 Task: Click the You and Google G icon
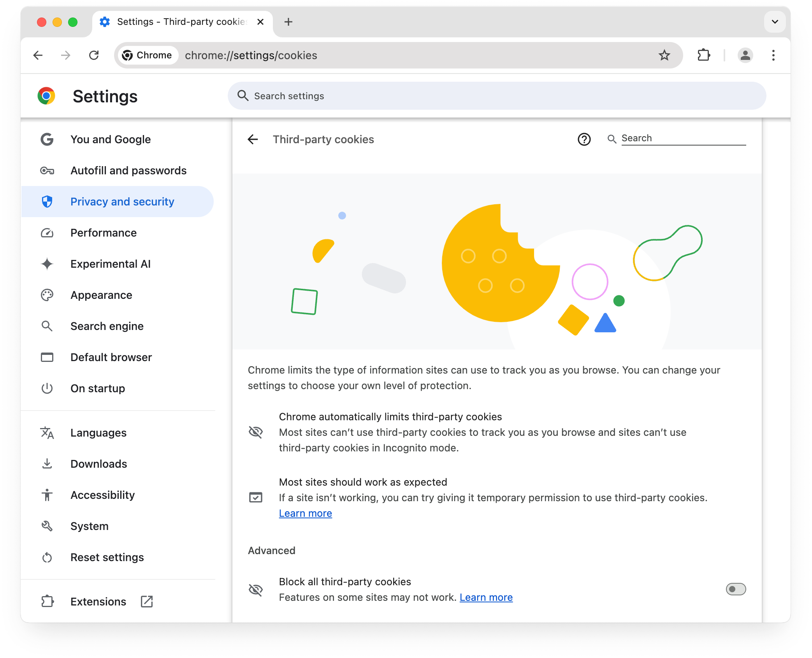pos(47,139)
